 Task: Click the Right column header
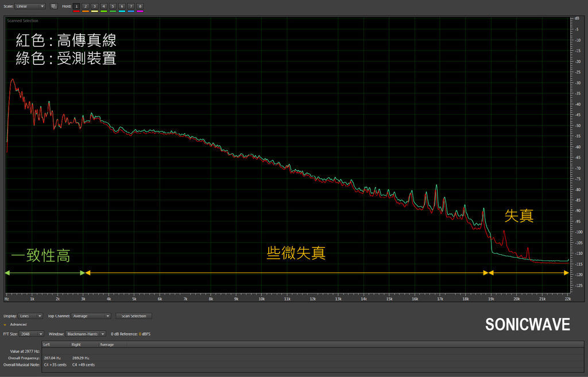coord(76,344)
